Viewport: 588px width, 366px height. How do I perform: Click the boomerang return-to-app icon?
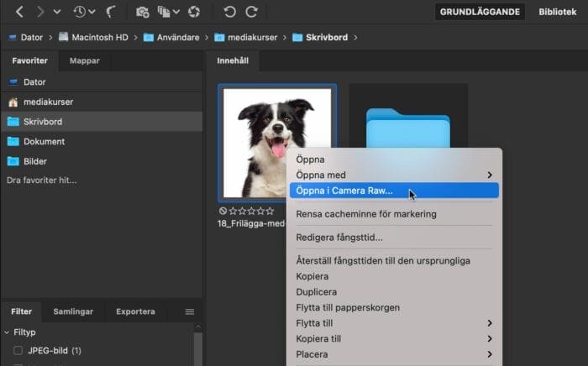(111, 12)
